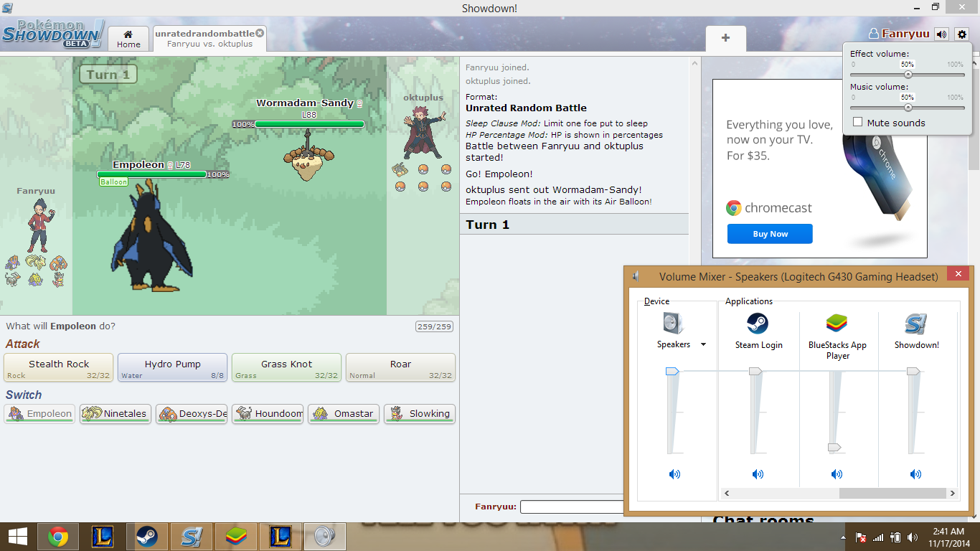This screenshot has width=980, height=551.
Task: Click the Buy Now Chromecast button
Action: (770, 234)
